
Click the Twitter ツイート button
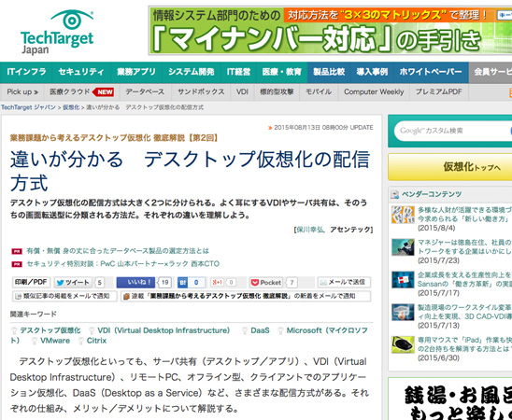(x=73, y=283)
